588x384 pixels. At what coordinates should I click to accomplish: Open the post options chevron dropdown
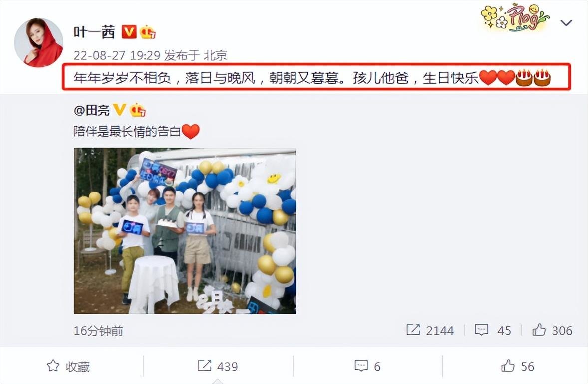pyautogui.click(x=566, y=23)
